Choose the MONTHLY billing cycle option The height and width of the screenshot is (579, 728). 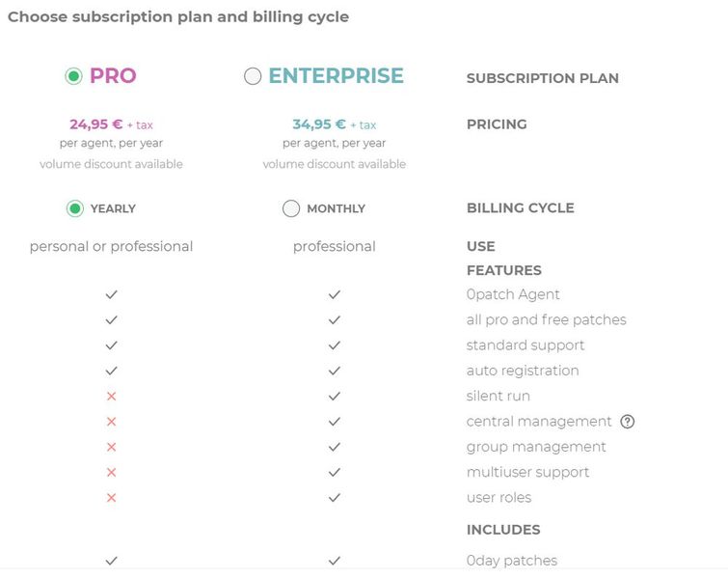(x=291, y=208)
